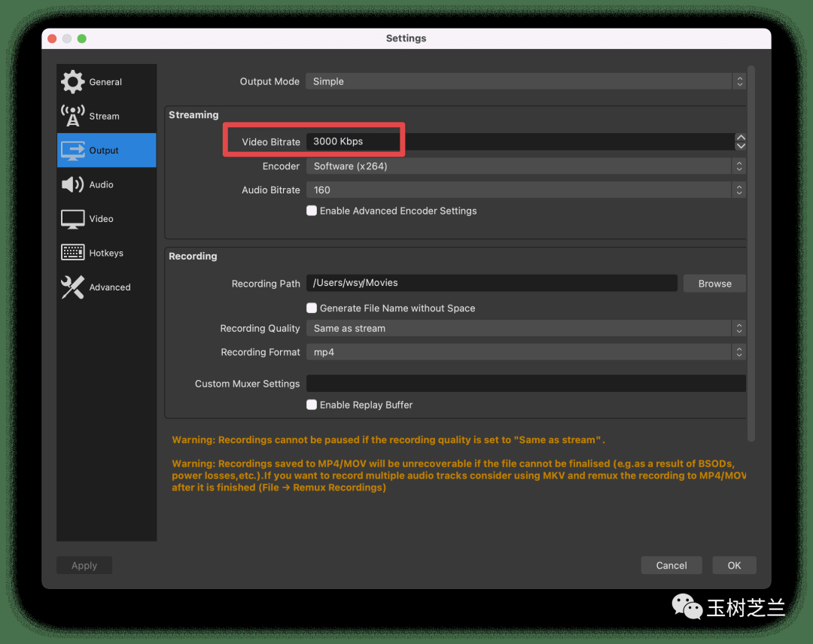Open the Stream antenna icon section

[x=73, y=116]
